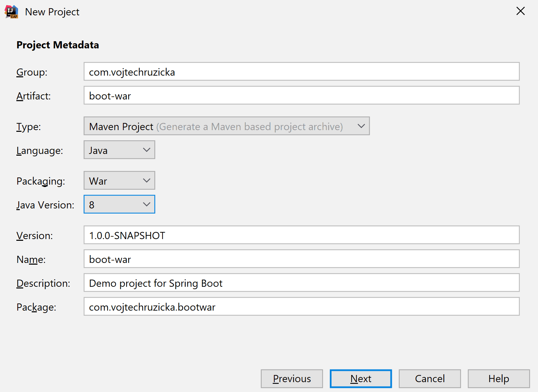538x392 pixels.
Task: Cancel the New Project wizard
Action: point(430,378)
